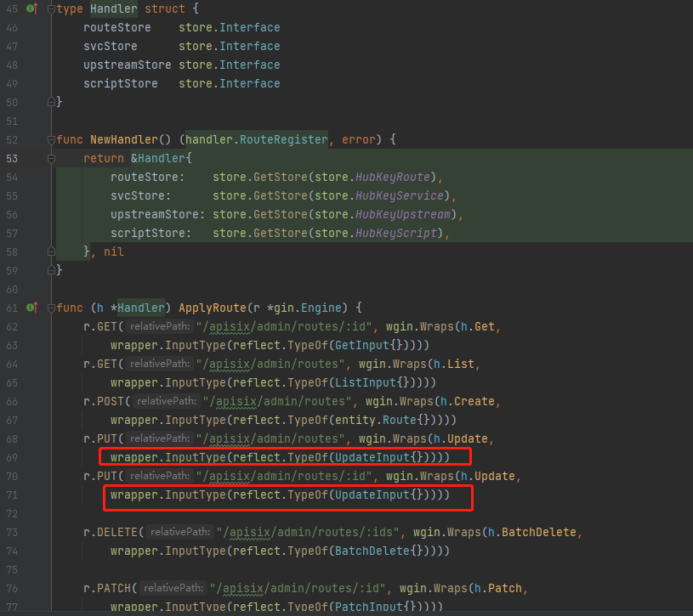This screenshot has height=616, width=693.
Task: Click UpdateInput type on line 69
Action: [372, 457]
